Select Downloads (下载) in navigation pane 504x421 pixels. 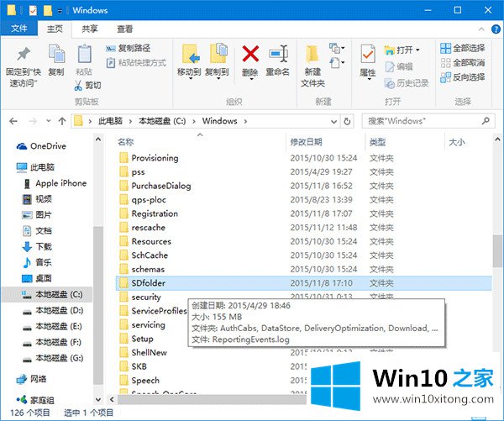point(37,246)
